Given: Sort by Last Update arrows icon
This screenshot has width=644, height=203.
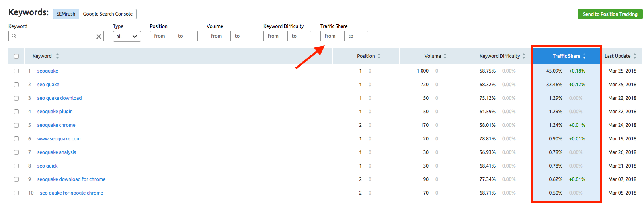Looking at the screenshot, I should (x=635, y=56).
